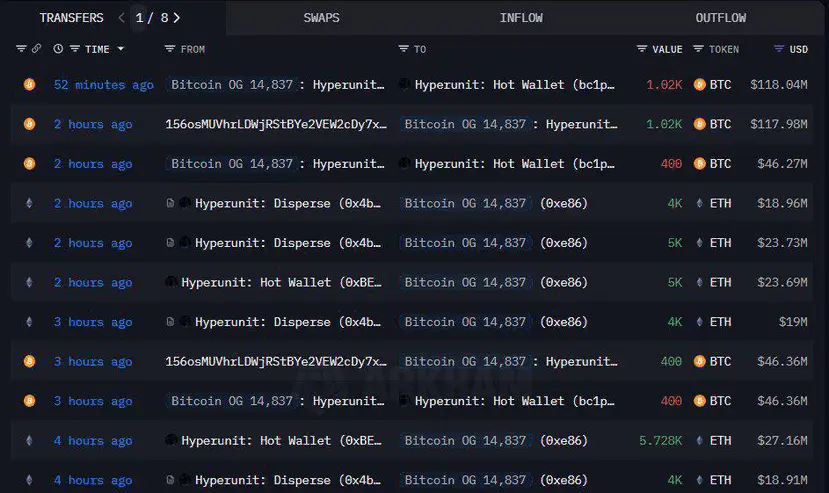
Task: Sort by the VALUE column header
Action: click(x=667, y=49)
